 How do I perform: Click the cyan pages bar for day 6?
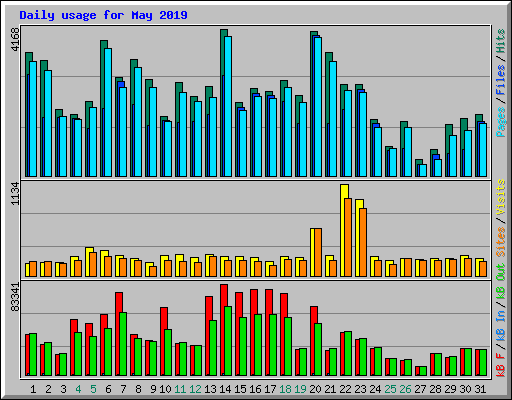(108, 112)
